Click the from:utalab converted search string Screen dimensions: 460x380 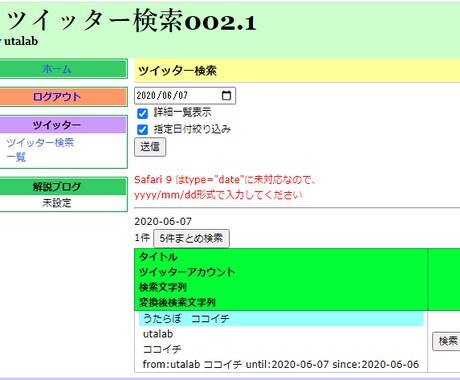click(281, 364)
